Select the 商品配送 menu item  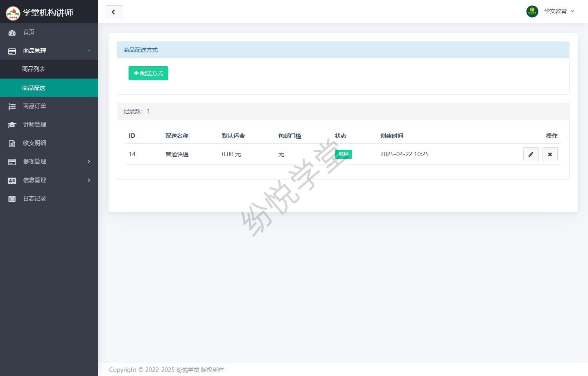tap(34, 88)
